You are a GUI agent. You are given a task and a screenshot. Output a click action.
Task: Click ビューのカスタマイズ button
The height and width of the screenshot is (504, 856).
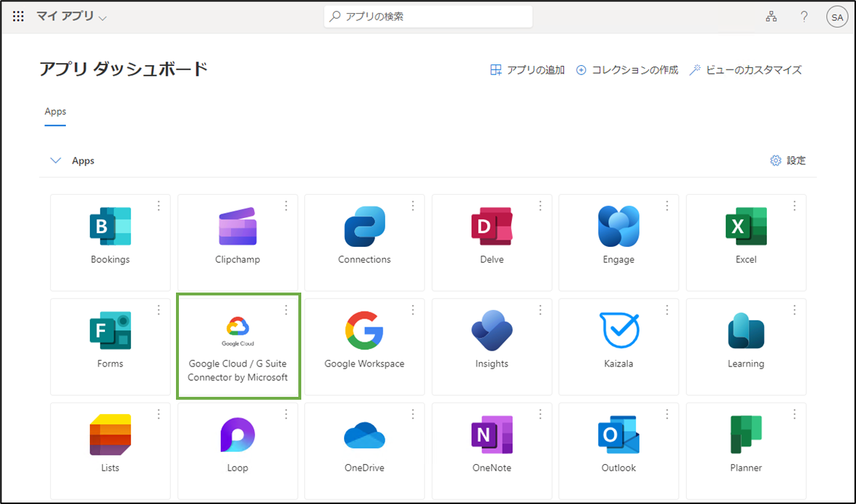click(x=746, y=70)
